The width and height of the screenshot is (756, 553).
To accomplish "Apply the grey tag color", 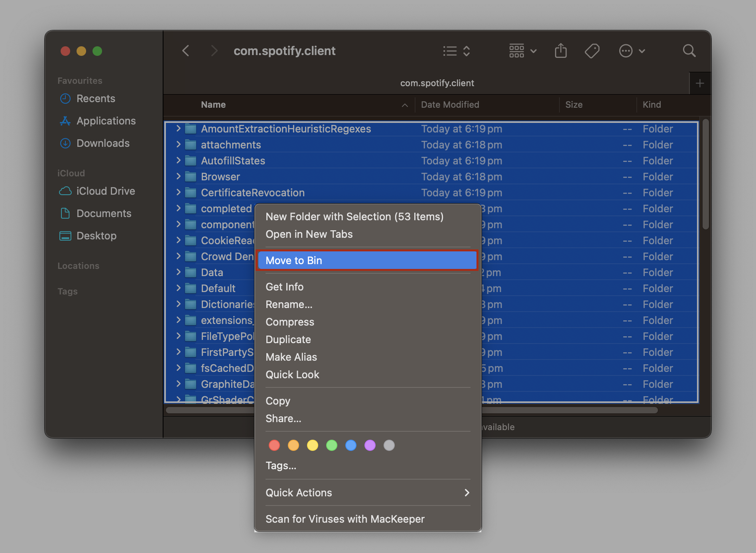I will 389,445.
